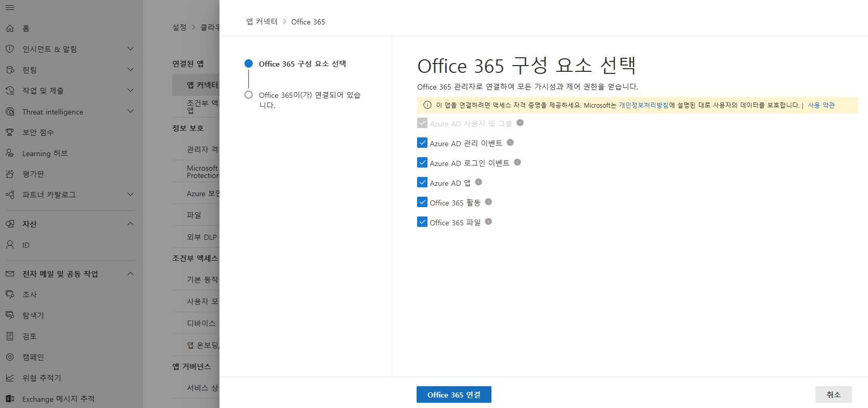Expand the 파트너 카탈로그 chevron
The height and width of the screenshot is (408, 868).
(131, 194)
